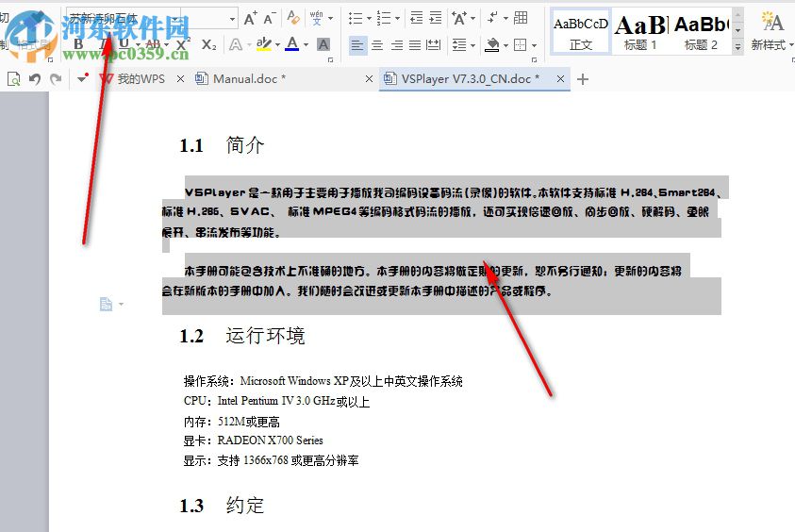Click the line spacing icon
This screenshot has height=532, width=795.
click(x=459, y=45)
